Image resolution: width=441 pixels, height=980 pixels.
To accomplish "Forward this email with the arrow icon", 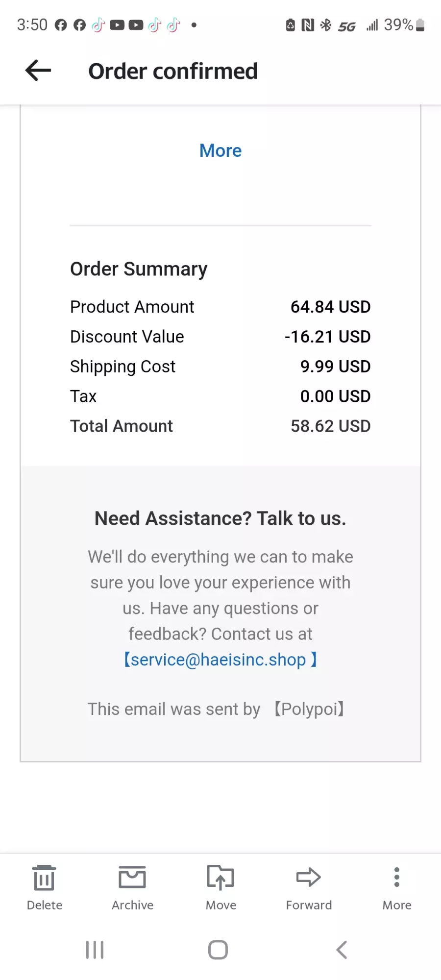I will pos(309,877).
